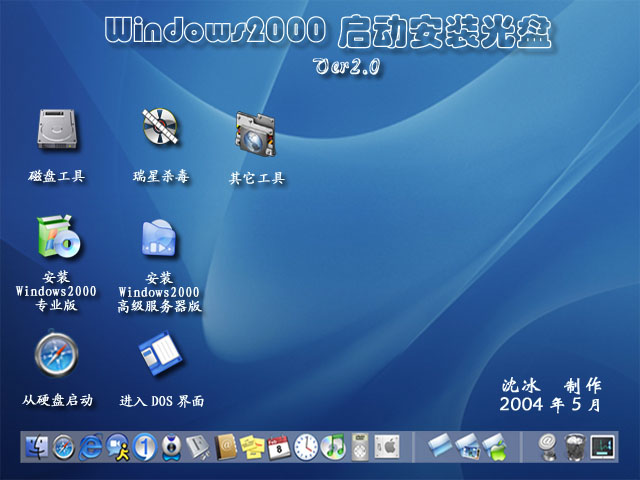The width and height of the screenshot is (640, 480).
Task: Launch iTunes music note dock icon
Action: tap(333, 447)
